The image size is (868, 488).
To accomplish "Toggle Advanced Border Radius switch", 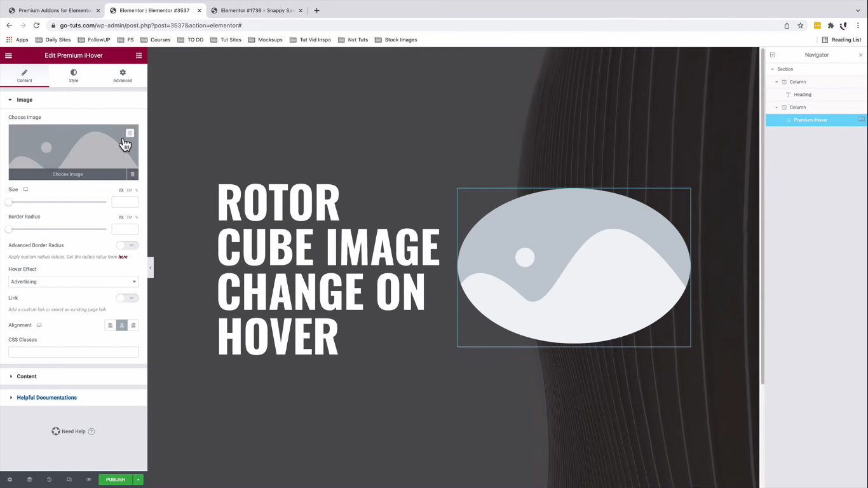I will tap(127, 245).
